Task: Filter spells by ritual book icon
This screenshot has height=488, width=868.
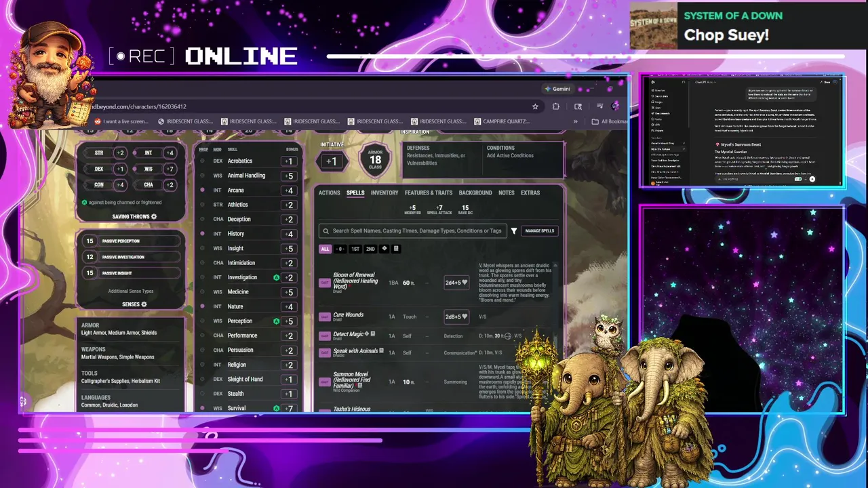Action: click(397, 249)
